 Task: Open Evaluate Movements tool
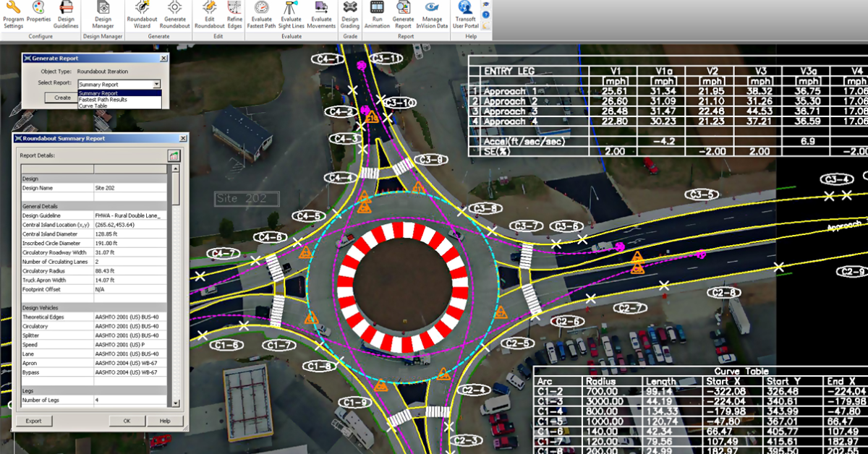pyautogui.click(x=321, y=15)
